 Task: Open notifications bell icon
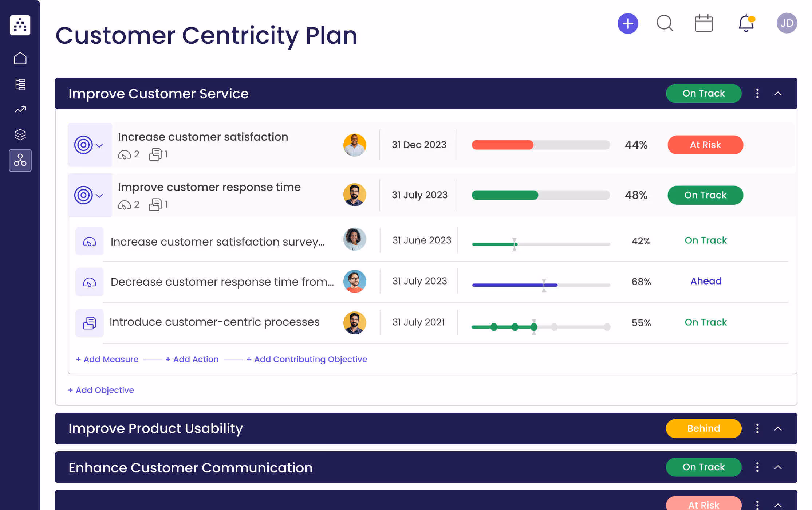(x=746, y=23)
